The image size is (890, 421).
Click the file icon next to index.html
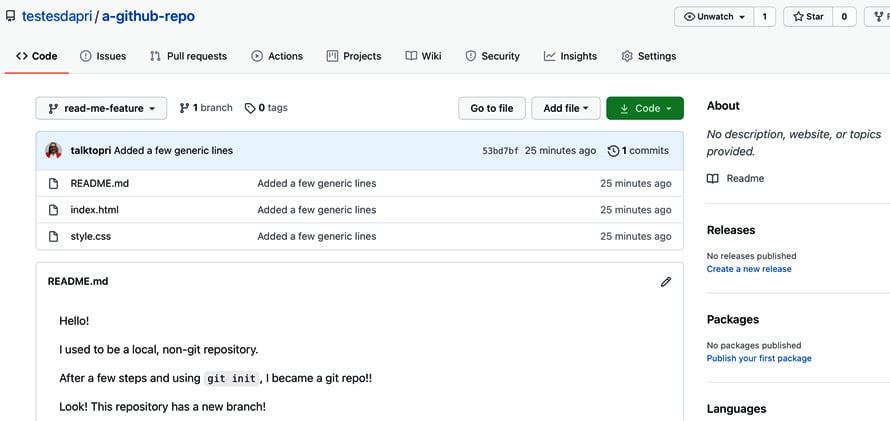53,210
